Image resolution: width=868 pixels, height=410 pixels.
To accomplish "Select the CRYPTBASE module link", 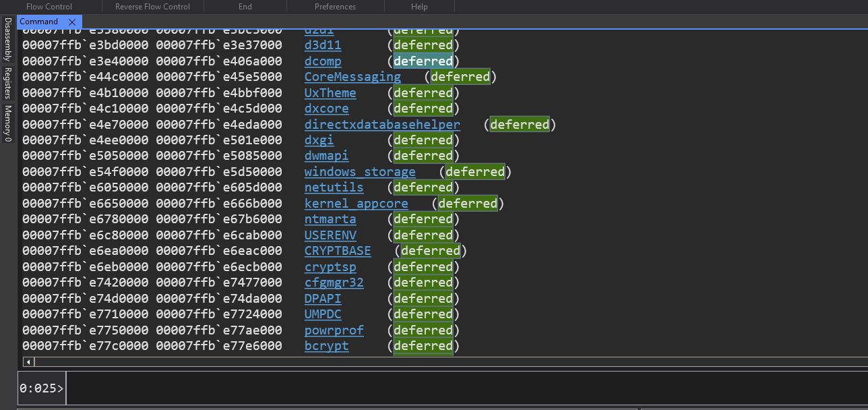I will click(338, 251).
